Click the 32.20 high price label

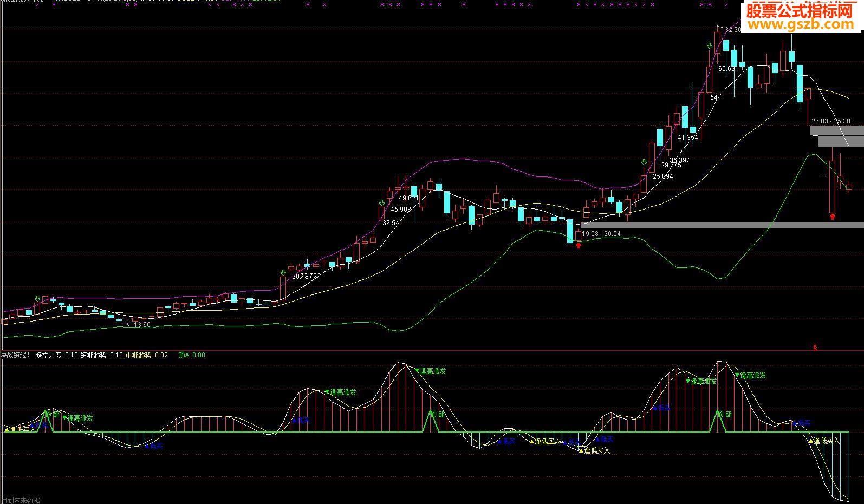point(732,30)
